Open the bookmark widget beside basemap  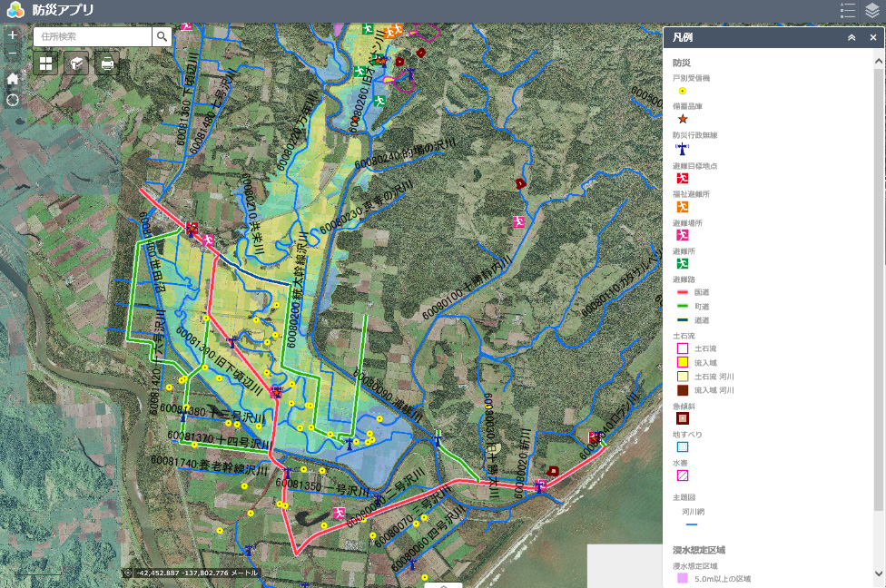(76, 64)
